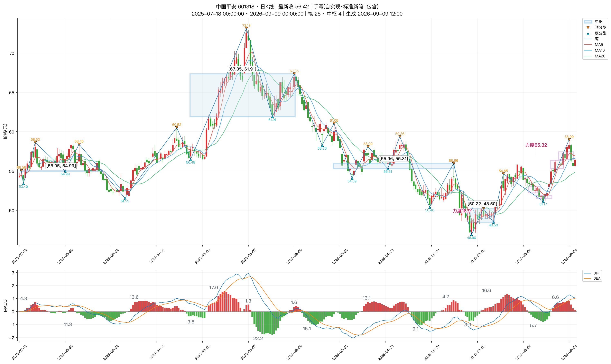Click the DEA orange line sample in legend
The image size is (611, 364).
point(587,278)
